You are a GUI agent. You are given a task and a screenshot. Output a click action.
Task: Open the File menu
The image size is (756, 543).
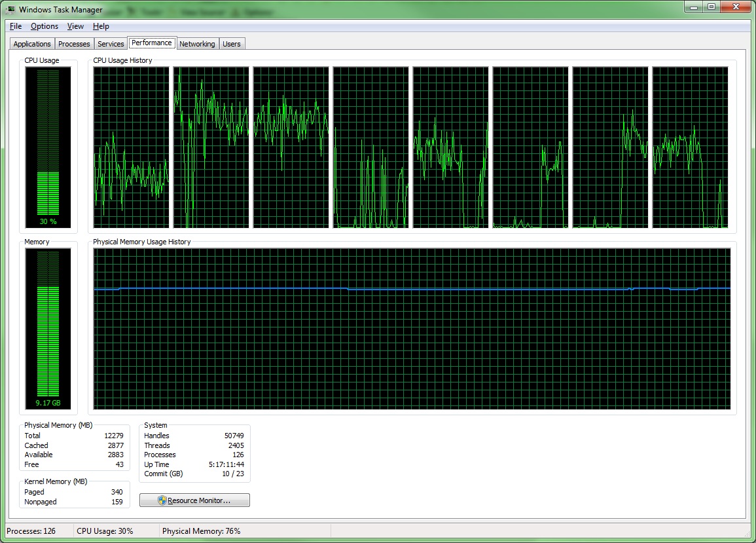click(16, 26)
